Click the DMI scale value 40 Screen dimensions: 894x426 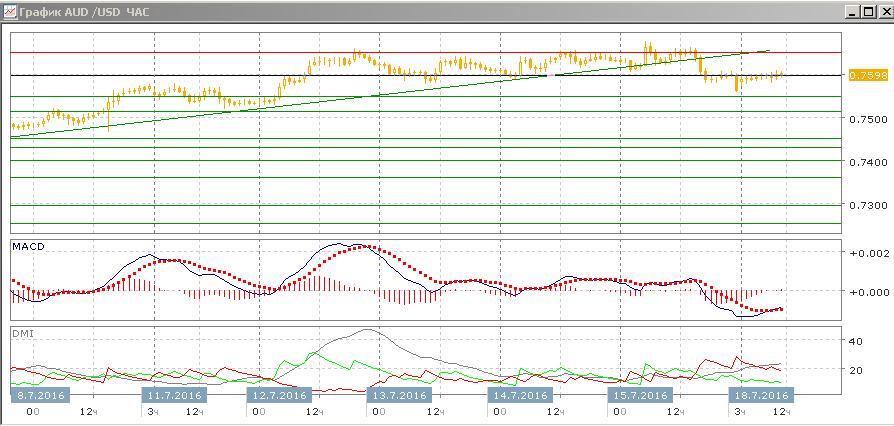click(x=856, y=341)
